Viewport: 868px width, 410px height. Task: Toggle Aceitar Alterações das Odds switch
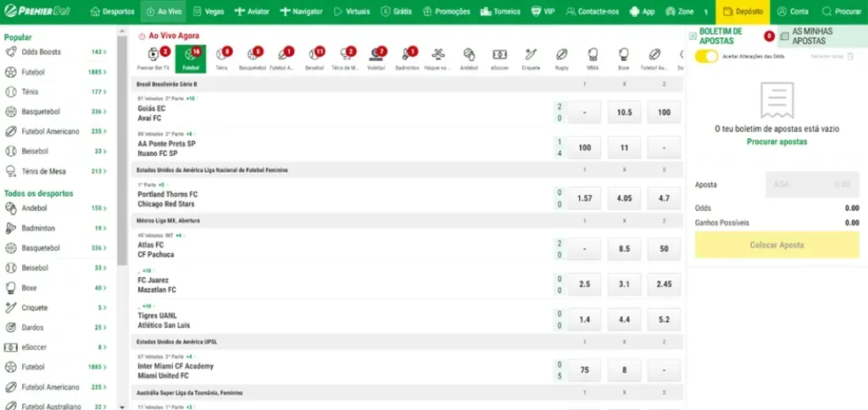tap(704, 56)
